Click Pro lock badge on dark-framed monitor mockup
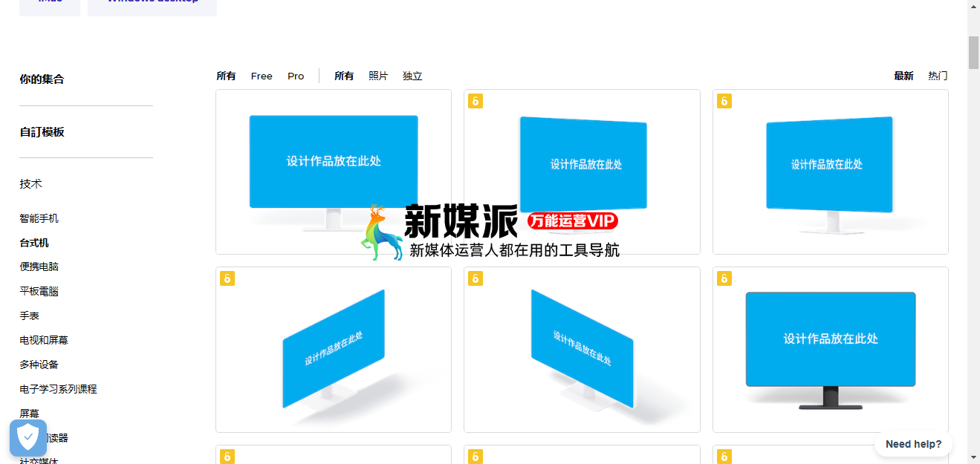The width and height of the screenshot is (980, 464). (724, 278)
